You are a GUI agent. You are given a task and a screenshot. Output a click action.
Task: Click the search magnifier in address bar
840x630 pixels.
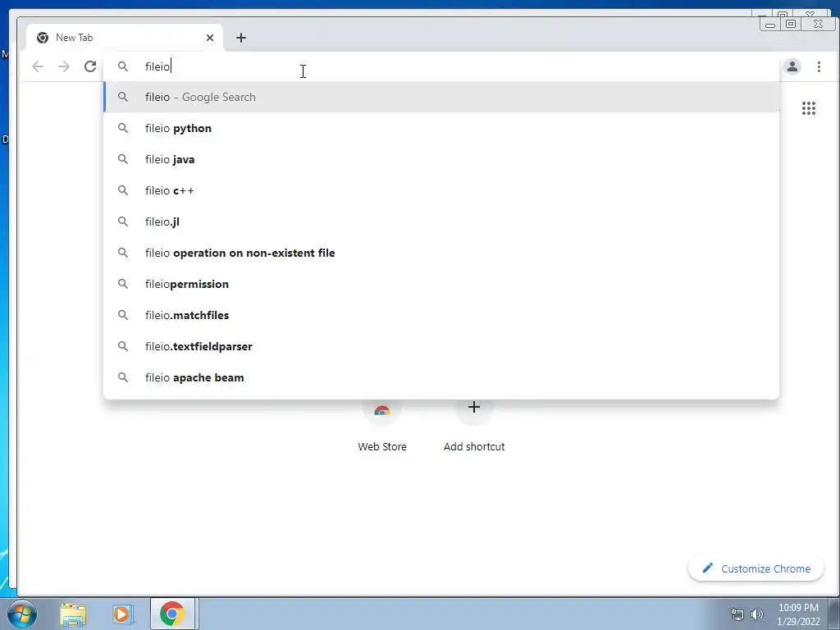[123, 66]
